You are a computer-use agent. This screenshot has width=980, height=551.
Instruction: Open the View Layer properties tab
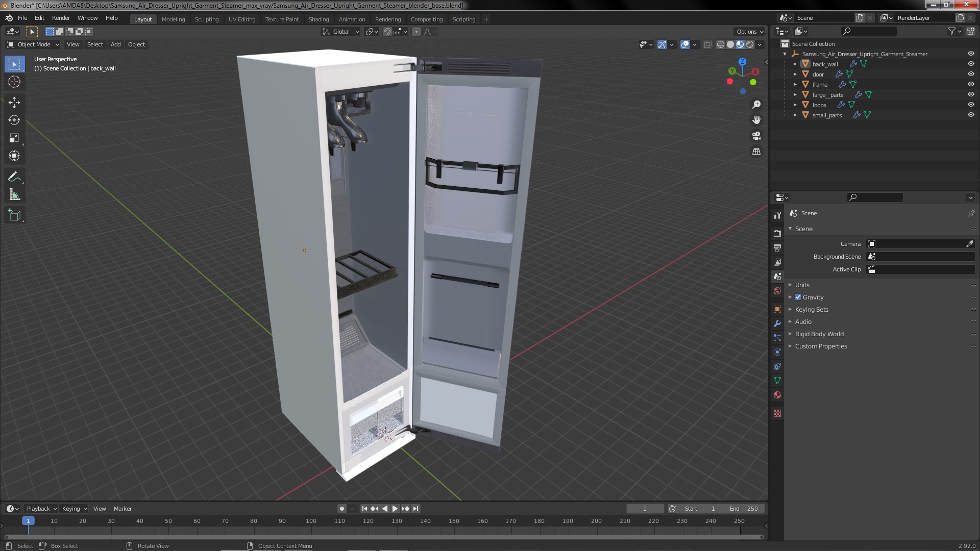(777, 262)
